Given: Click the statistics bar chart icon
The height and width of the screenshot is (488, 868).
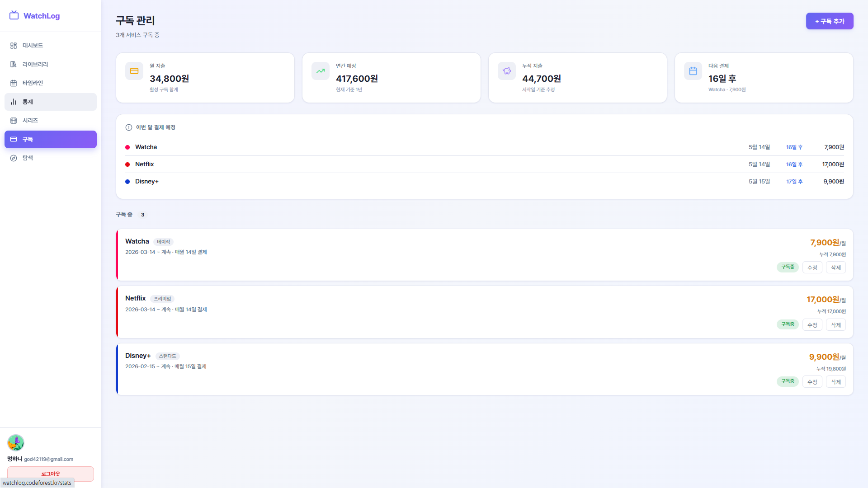Looking at the screenshot, I should pyautogui.click(x=14, y=102).
